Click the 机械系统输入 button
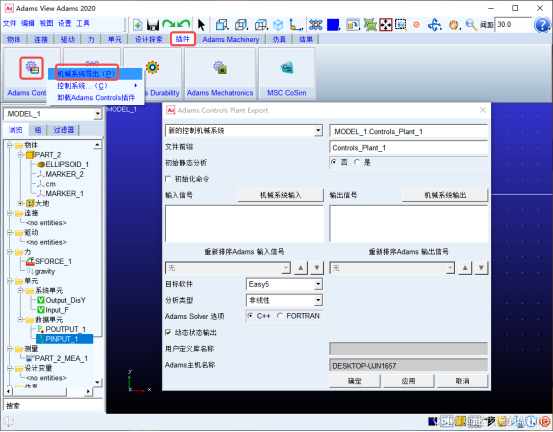The image size is (553, 432). tap(281, 195)
